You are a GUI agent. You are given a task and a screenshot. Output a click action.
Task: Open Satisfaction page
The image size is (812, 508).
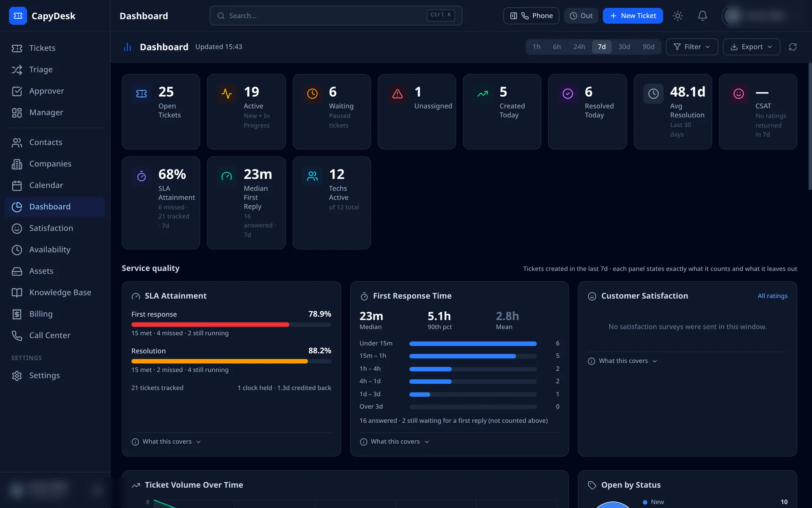click(x=55, y=228)
